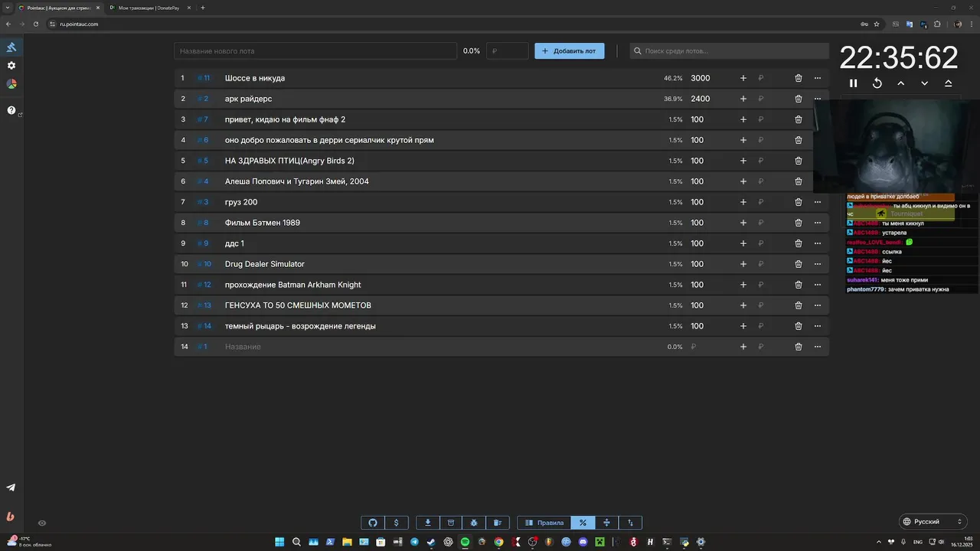
Task: Add amount plus for арк райдерс
Action: pyautogui.click(x=743, y=99)
